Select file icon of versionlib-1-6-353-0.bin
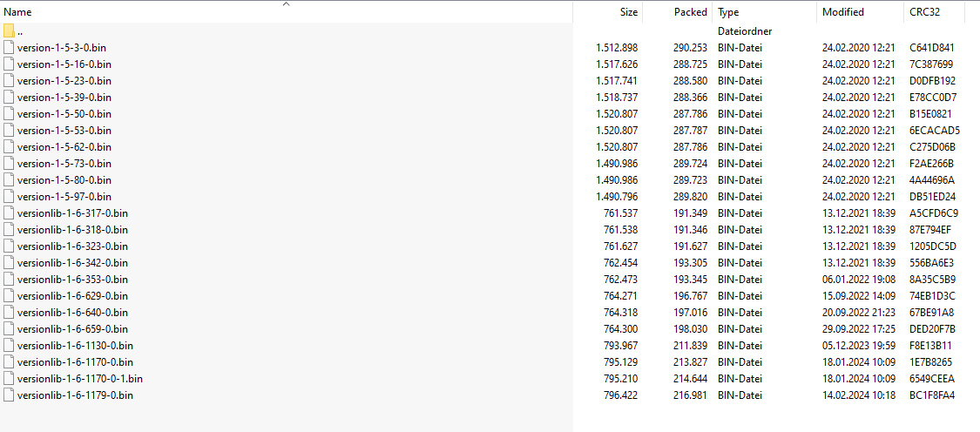This screenshot has height=432, width=980. [8, 280]
